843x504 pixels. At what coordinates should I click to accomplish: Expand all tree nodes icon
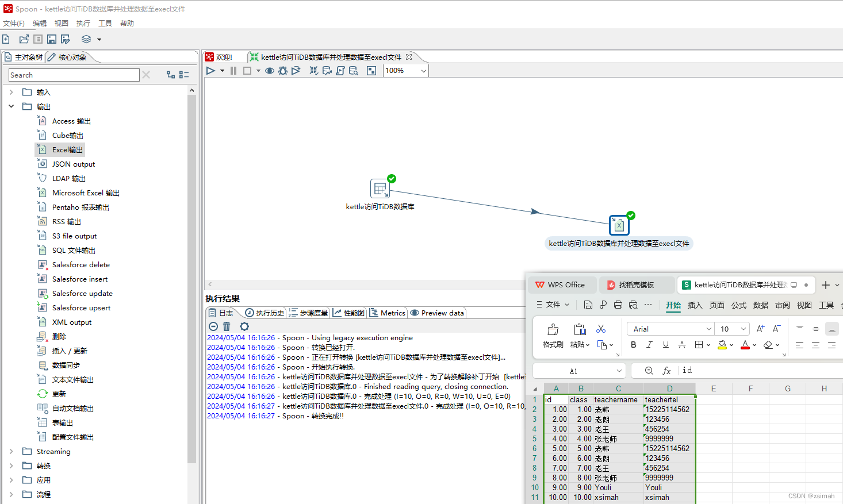[171, 75]
